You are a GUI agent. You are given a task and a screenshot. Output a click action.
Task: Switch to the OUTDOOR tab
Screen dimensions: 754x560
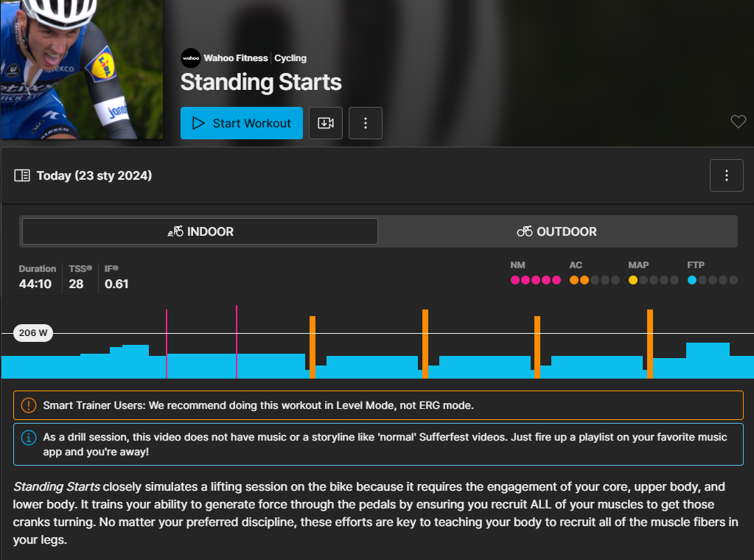(557, 231)
